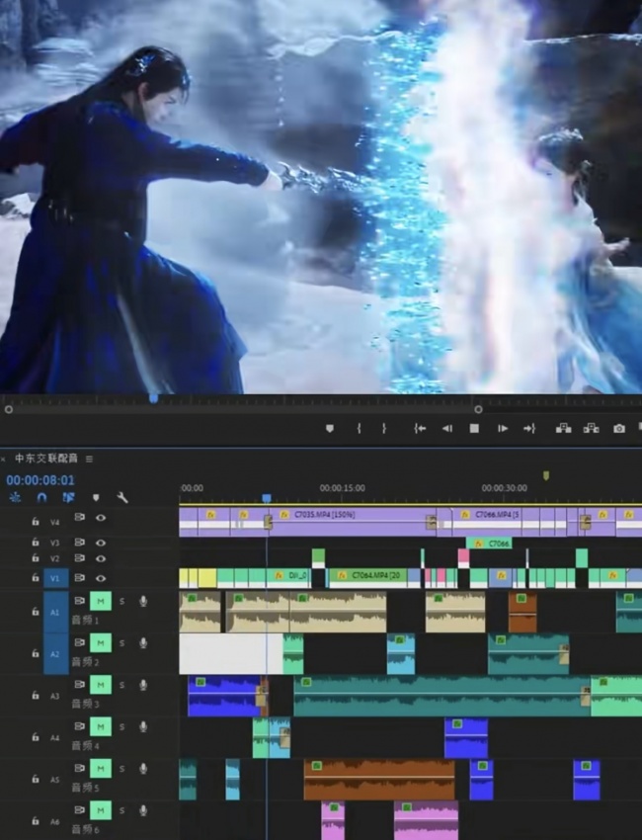Click the 00:00:08:01 playhead timecode field
This screenshot has width=642, height=840.
pyautogui.click(x=40, y=480)
